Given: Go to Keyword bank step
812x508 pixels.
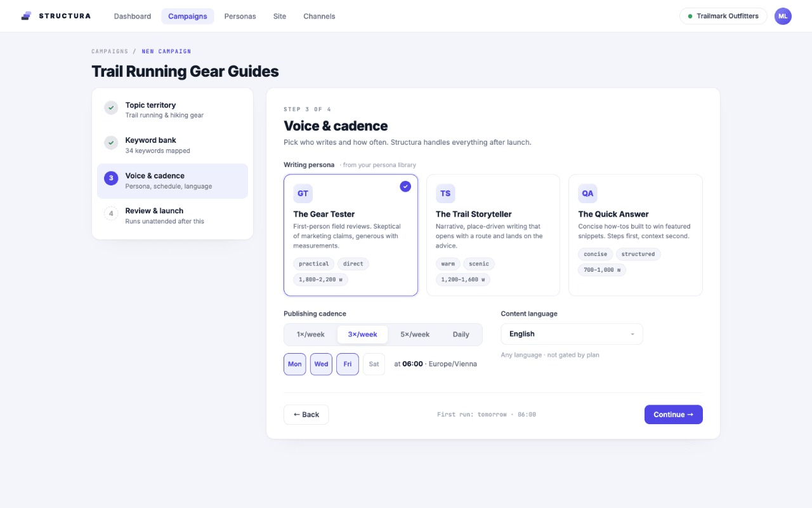Looking at the screenshot, I should pyautogui.click(x=173, y=145).
